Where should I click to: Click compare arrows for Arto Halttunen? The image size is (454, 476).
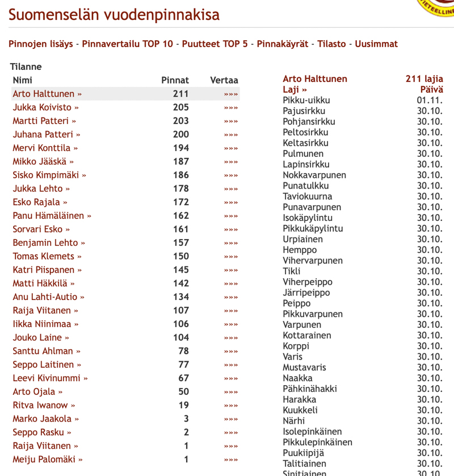coord(230,94)
